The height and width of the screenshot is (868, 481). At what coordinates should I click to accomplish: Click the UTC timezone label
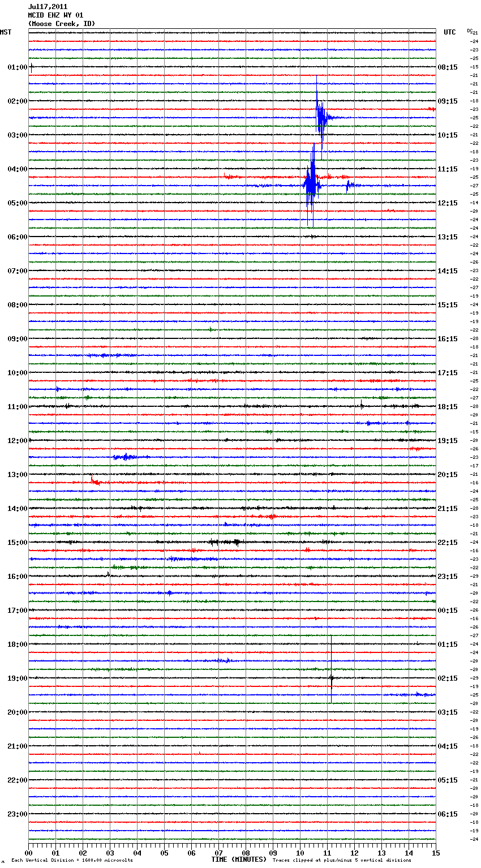coord(450,32)
